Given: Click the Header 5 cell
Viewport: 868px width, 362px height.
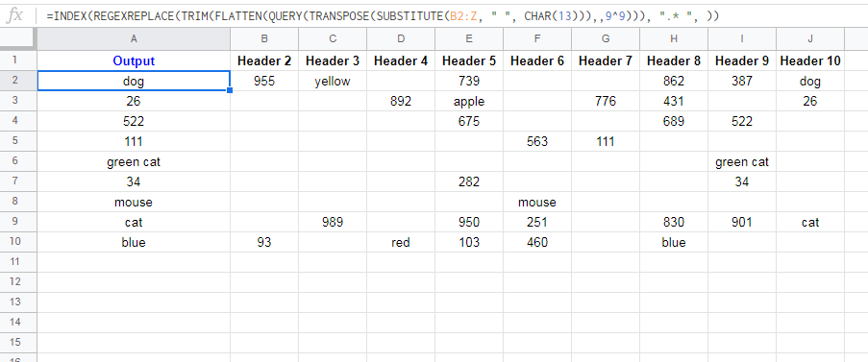Looking at the screenshot, I should [x=469, y=60].
